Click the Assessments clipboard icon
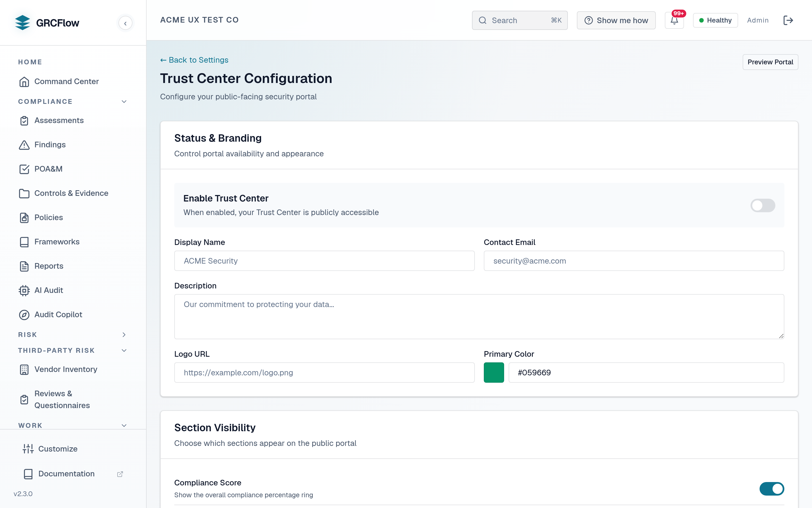Image resolution: width=812 pixels, height=508 pixels. pos(24,121)
